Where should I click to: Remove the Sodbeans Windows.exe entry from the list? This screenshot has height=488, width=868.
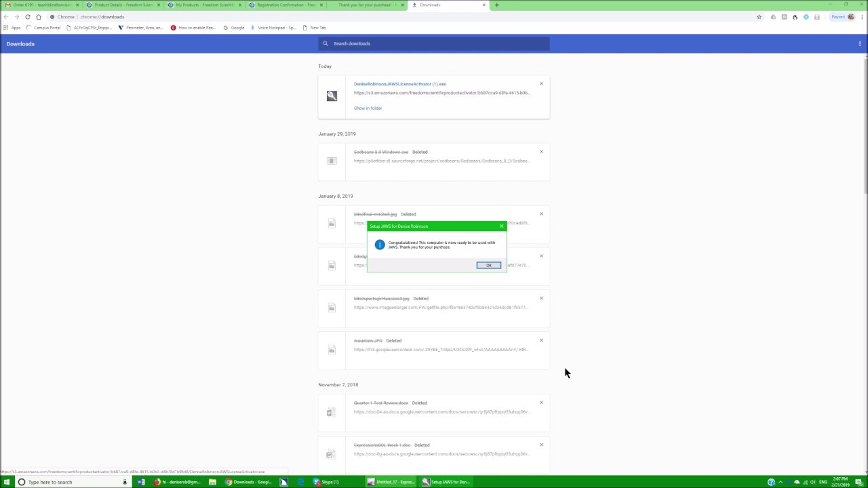click(541, 152)
